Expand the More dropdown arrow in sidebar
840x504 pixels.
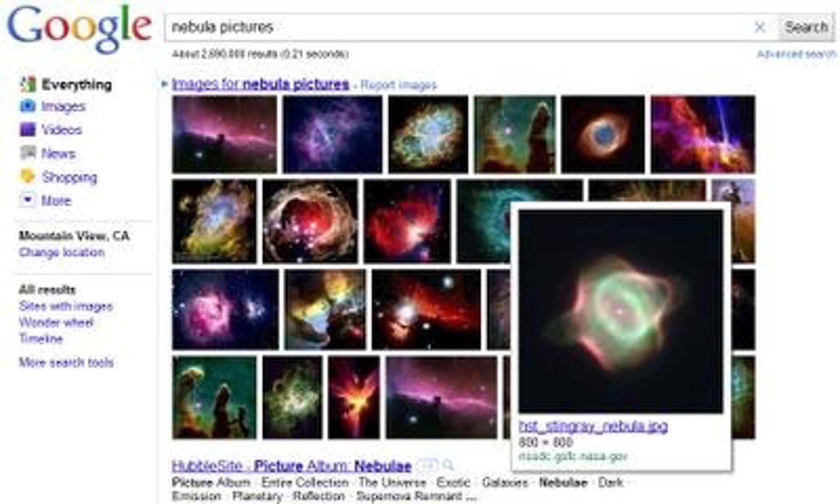pyautogui.click(x=28, y=200)
